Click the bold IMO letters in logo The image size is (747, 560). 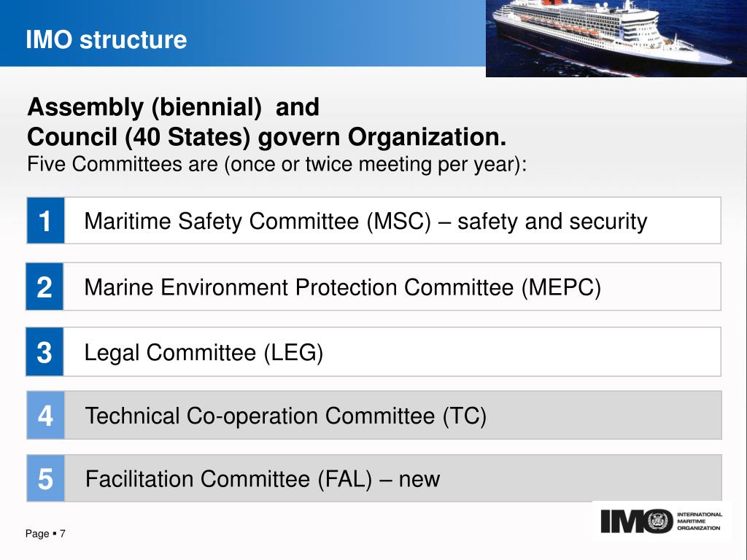[x=623, y=521]
